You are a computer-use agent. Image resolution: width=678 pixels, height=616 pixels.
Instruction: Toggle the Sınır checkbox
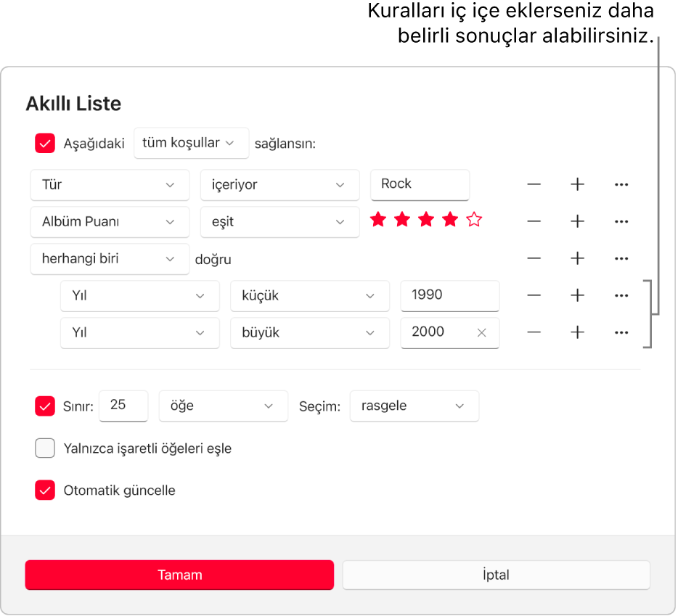pyautogui.click(x=45, y=406)
